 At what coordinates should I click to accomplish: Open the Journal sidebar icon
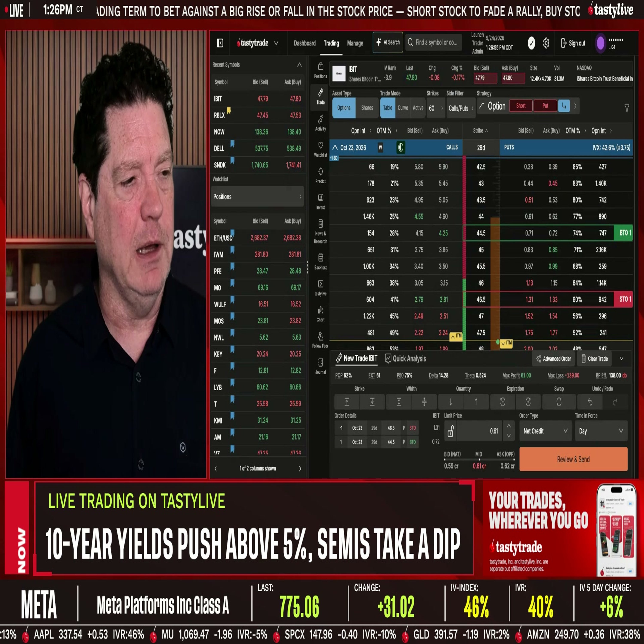click(x=320, y=366)
